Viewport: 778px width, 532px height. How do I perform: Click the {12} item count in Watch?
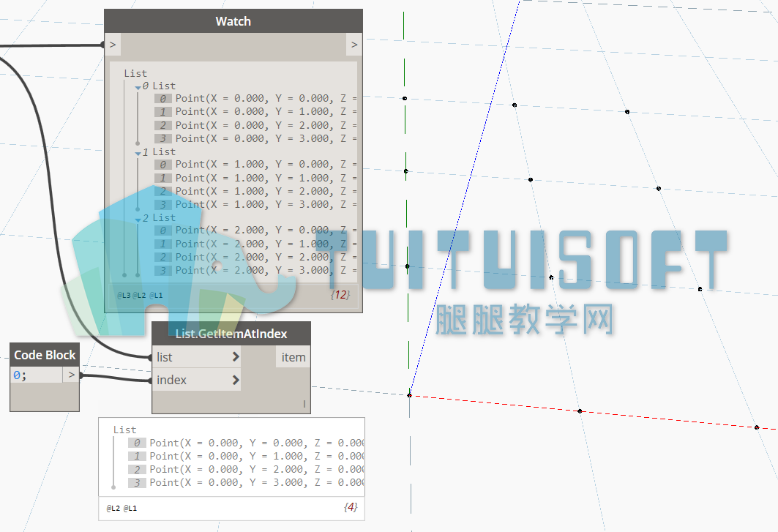coord(340,295)
